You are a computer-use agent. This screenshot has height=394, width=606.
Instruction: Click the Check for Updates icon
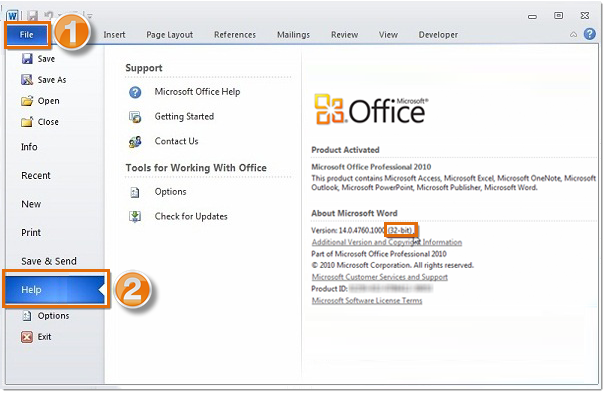(x=135, y=217)
